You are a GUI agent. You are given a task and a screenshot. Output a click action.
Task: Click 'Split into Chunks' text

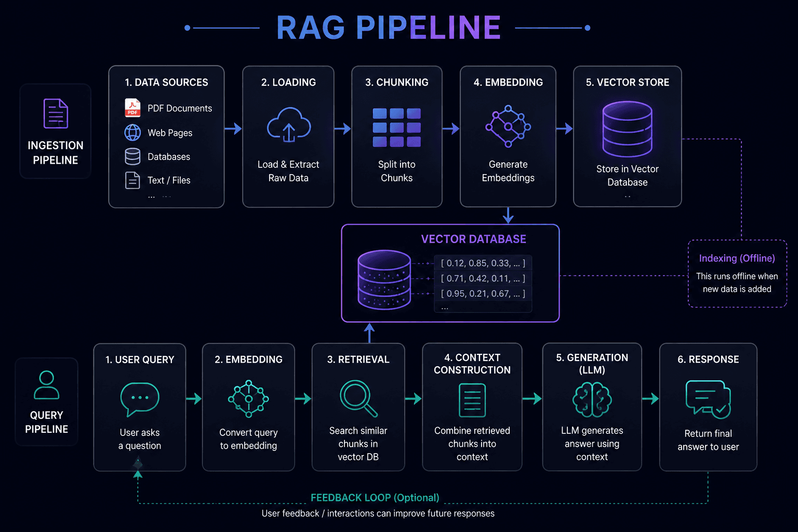[x=397, y=171]
